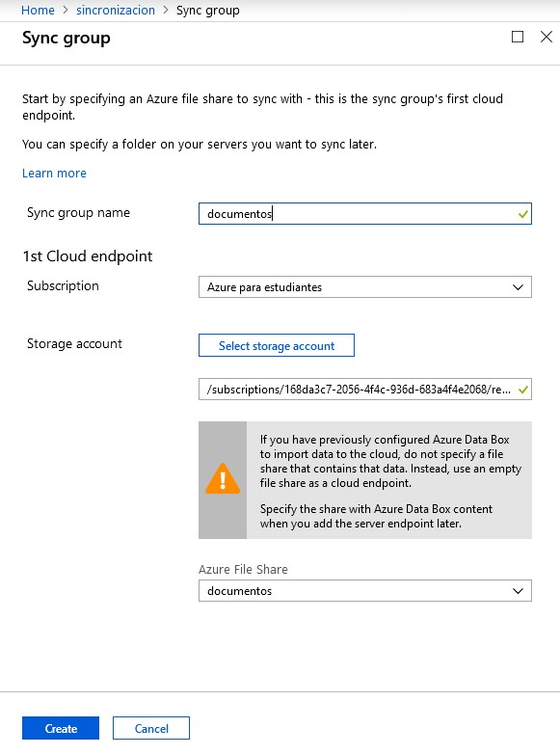
Task: Focus the Sync group name field
Action: (365, 214)
